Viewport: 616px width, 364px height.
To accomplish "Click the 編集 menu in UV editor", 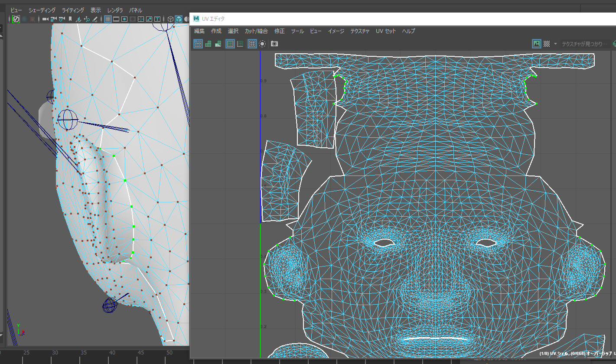I will (199, 31).
